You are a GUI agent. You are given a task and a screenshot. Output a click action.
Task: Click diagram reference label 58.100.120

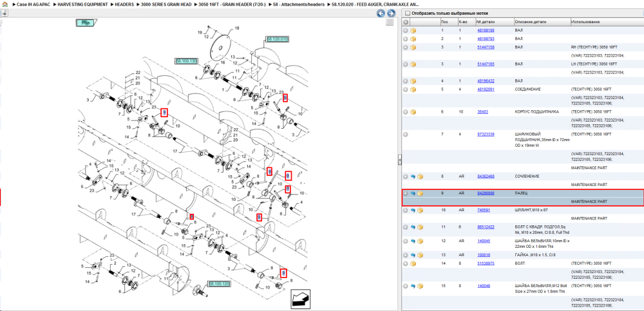coord(219,284)
